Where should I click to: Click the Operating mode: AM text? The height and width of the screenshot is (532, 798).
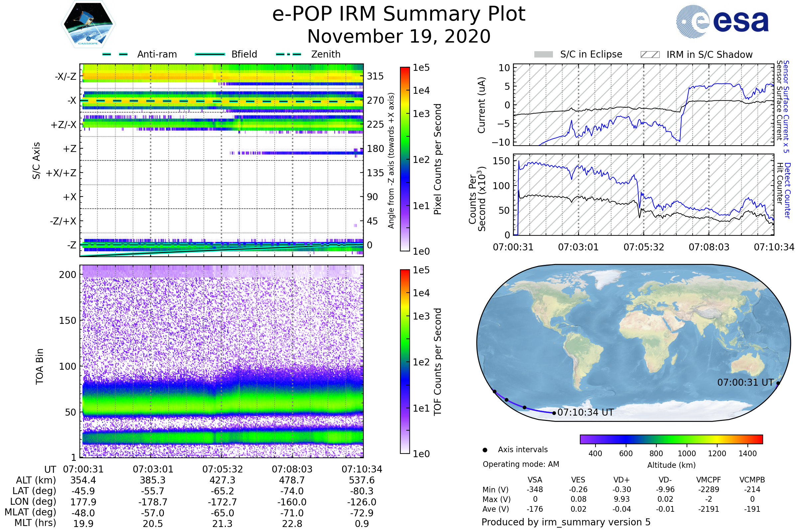click(x=521, y=464)
